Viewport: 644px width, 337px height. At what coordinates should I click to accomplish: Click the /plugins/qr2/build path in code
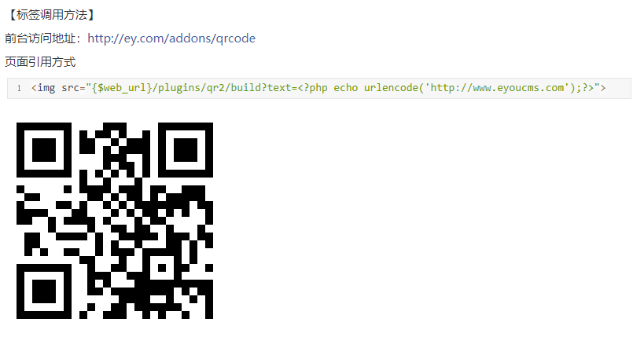tap(207, 88)
